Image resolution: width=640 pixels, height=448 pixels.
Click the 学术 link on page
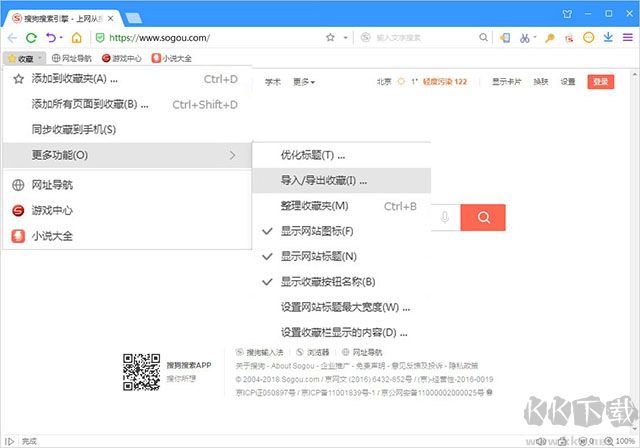(273, 82)
